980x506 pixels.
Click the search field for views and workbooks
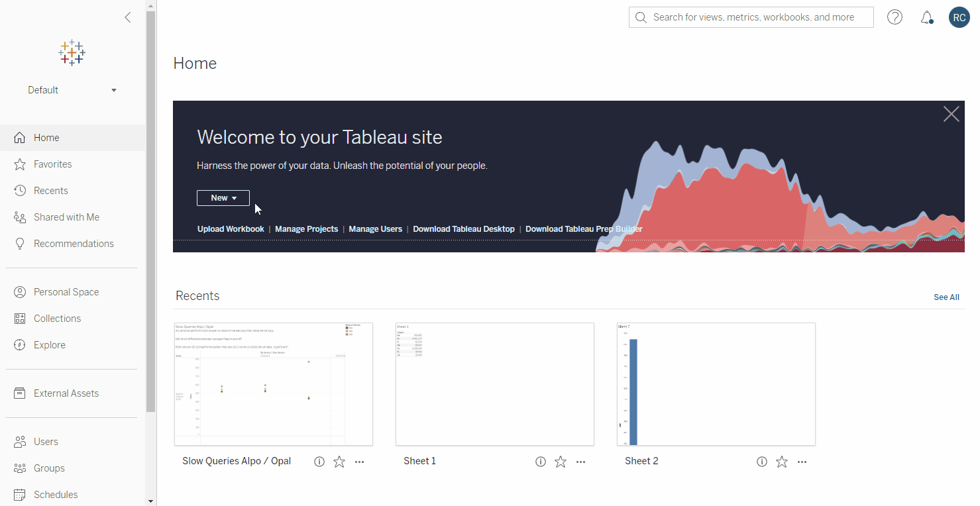point(751,17)
